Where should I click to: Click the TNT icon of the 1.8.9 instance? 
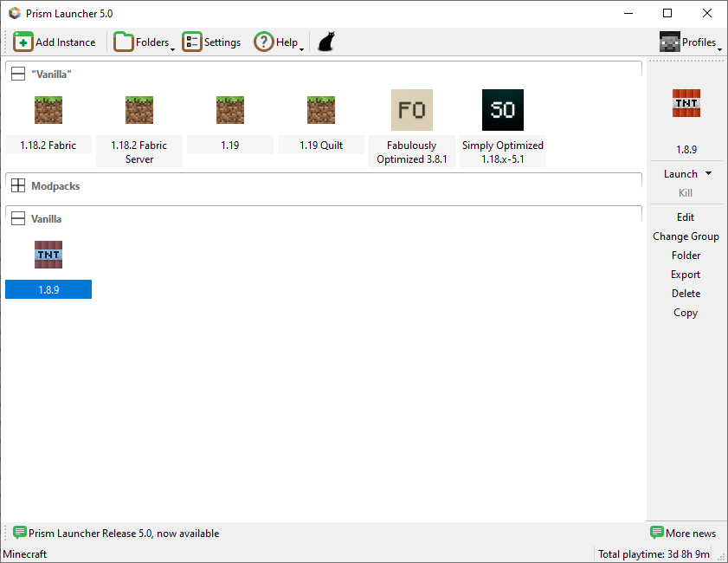tap(48, 255)
